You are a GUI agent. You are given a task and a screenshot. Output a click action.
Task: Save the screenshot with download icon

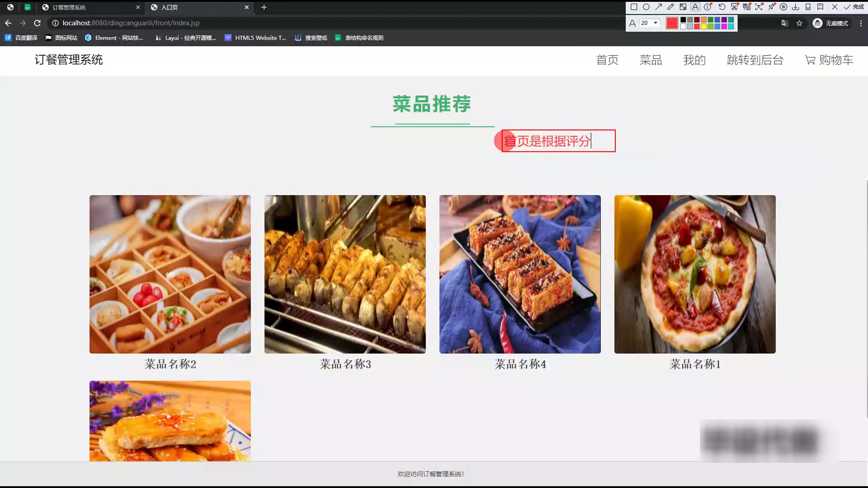click(796, 7)
